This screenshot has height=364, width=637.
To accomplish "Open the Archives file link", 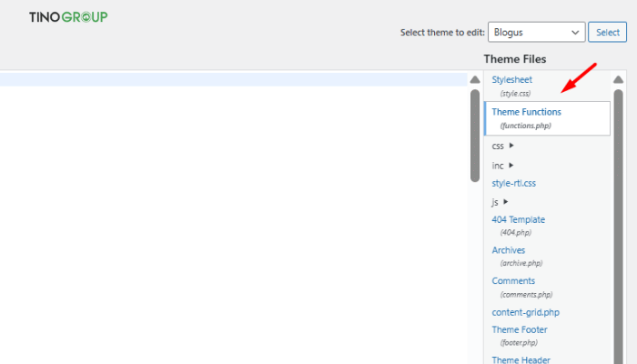I will click(x=508, y=250).
